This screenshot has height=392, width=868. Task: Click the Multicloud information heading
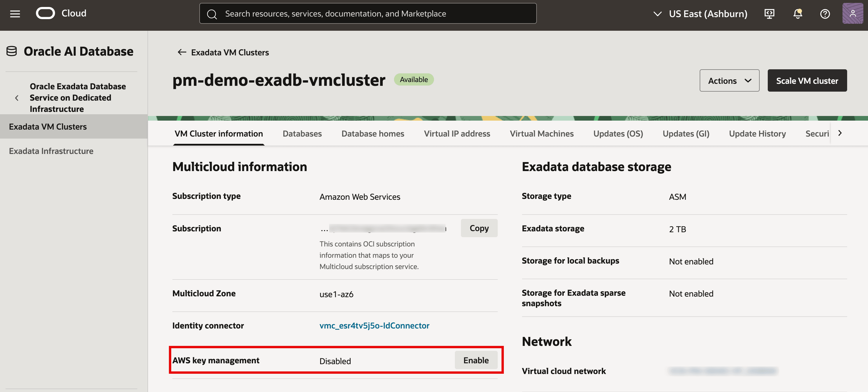[x=239, y=167]
